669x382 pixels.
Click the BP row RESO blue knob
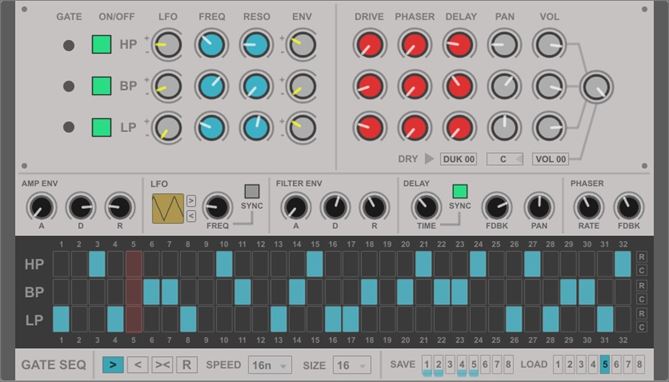(x=256, y=86)
